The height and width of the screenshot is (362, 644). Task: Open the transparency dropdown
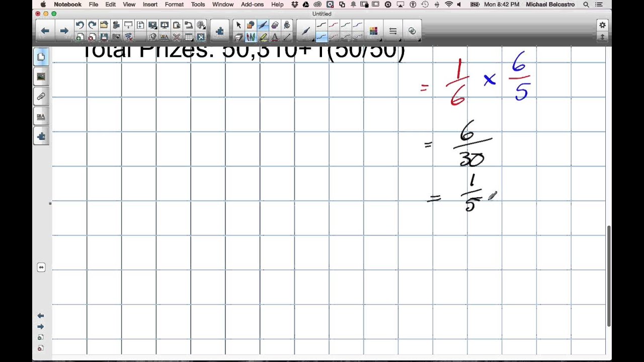click(x=412, y=31)
